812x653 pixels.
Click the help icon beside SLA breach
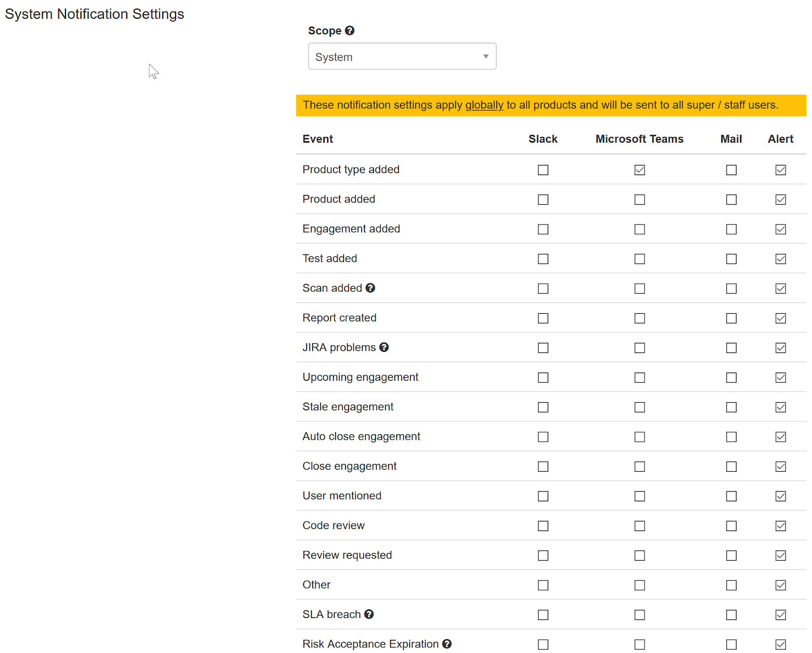point(369,614)
